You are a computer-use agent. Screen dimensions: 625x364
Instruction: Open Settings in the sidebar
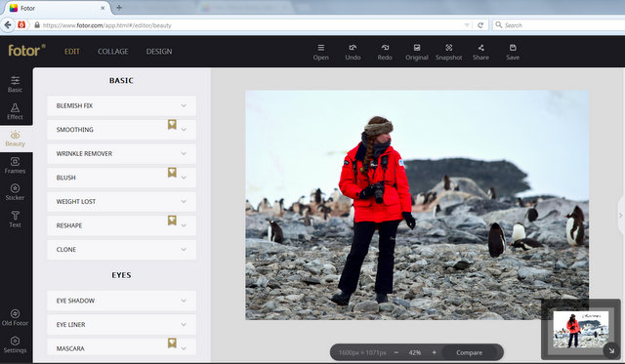(x=15, y=344)
